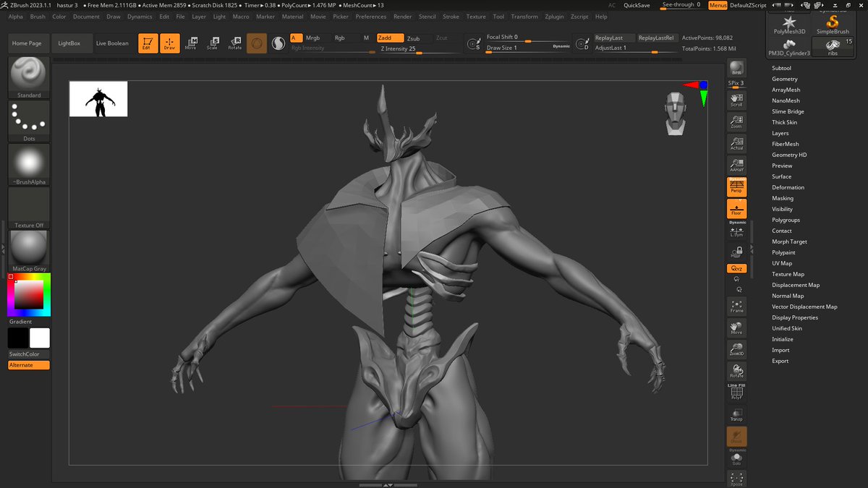Select the PolyMesh3D tool
Viewport: 868px width, 488px height.
(789, 25)
